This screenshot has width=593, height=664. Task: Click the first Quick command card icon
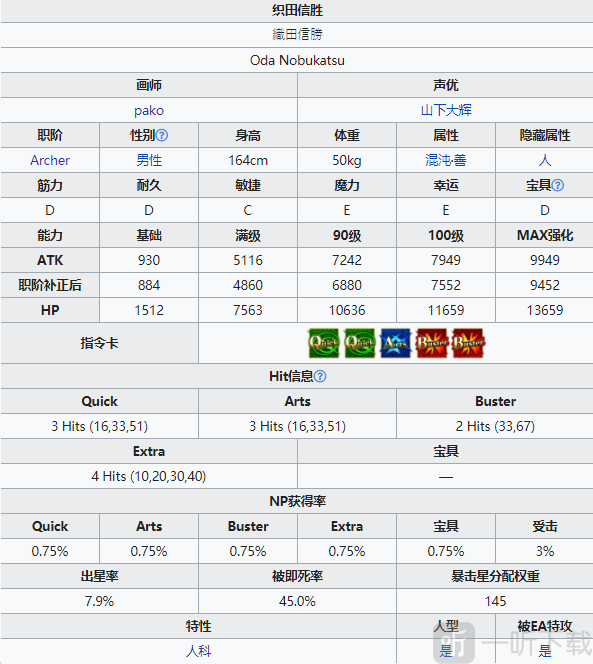tap(324, 343)
